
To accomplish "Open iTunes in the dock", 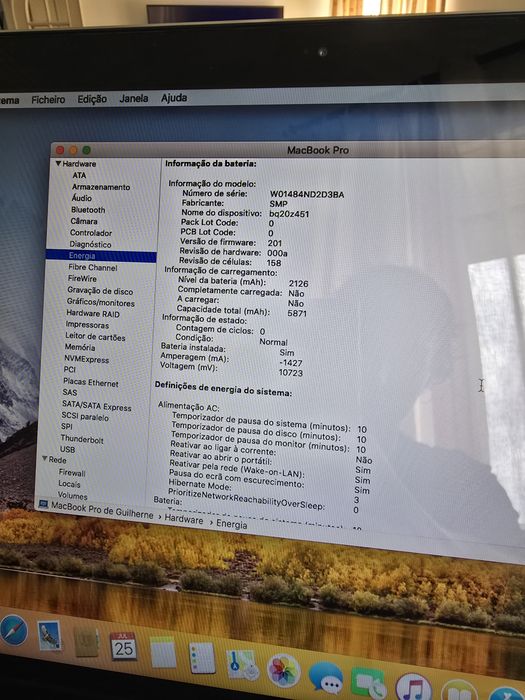I will [413, 688].
